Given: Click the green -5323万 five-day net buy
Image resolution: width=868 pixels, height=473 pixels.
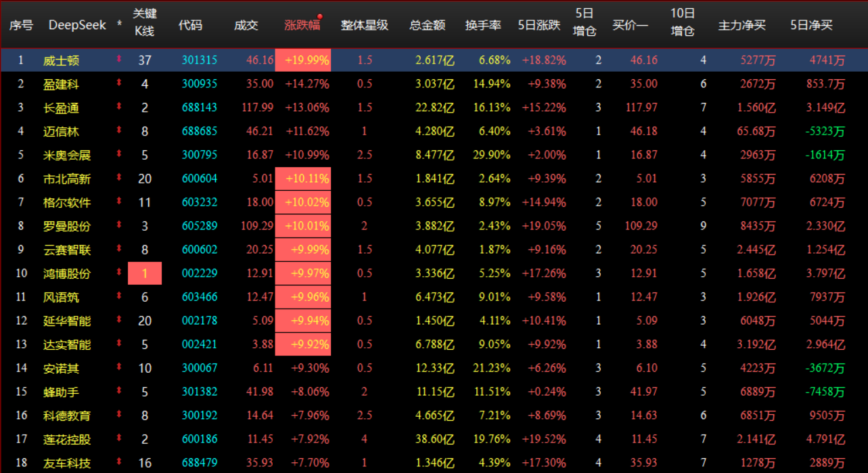Looking at the screenshot, I should pos(824,131).
